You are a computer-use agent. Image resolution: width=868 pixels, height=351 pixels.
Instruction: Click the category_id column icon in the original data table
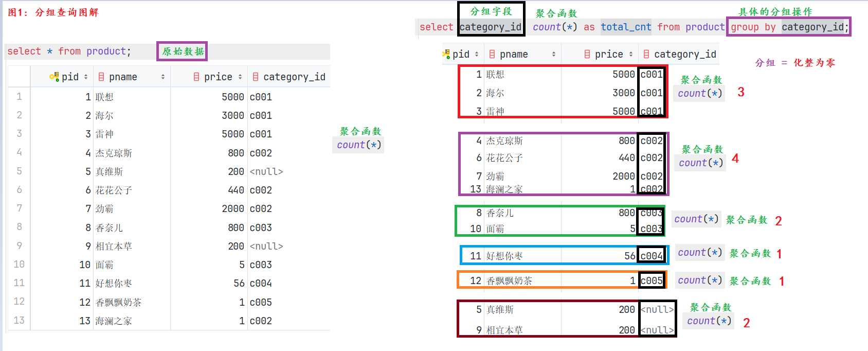[256, 77]
